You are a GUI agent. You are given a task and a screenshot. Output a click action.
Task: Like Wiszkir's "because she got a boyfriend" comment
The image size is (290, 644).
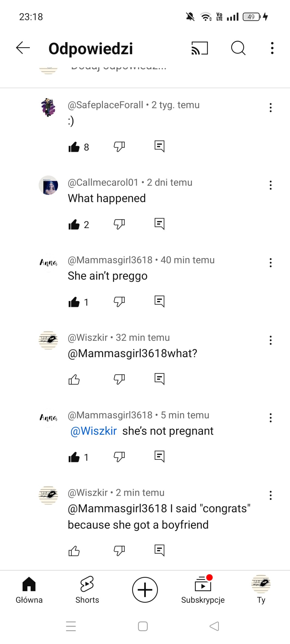click(74, 551)
